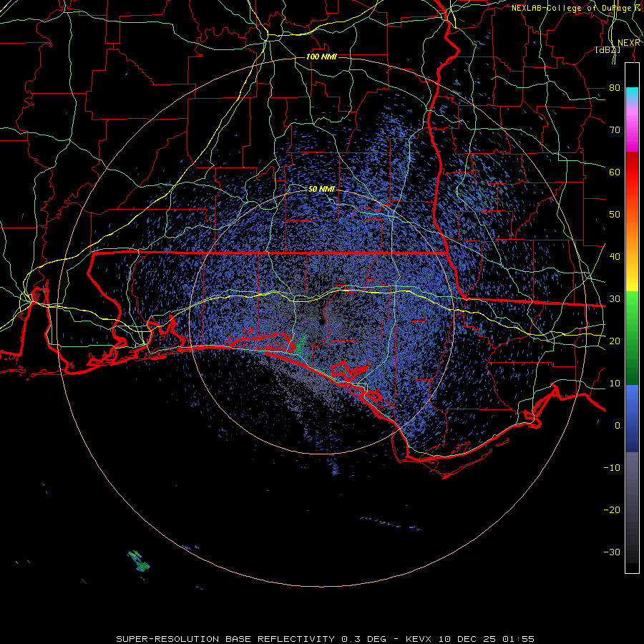Click the 60 value on the dBZ scale
The width and height of the screenshot is (644, 644).
[615, 172]
